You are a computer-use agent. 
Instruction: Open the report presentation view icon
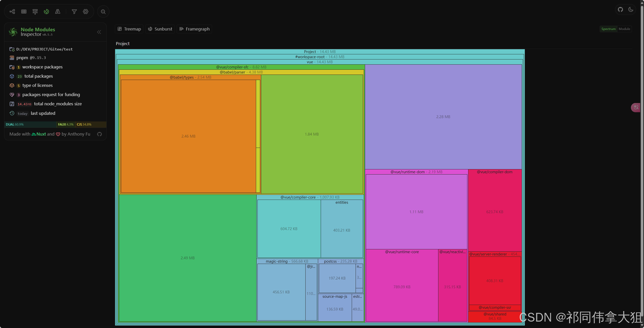(35, 12)
